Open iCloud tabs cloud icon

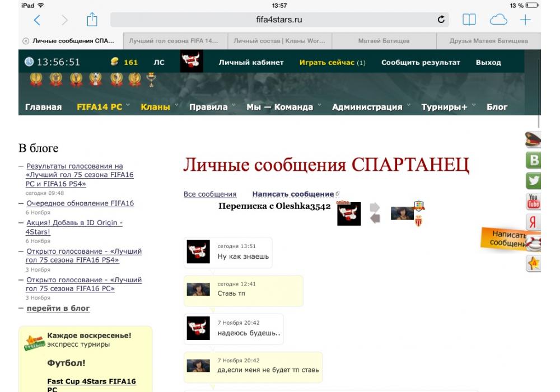click(x=498, y=20)
